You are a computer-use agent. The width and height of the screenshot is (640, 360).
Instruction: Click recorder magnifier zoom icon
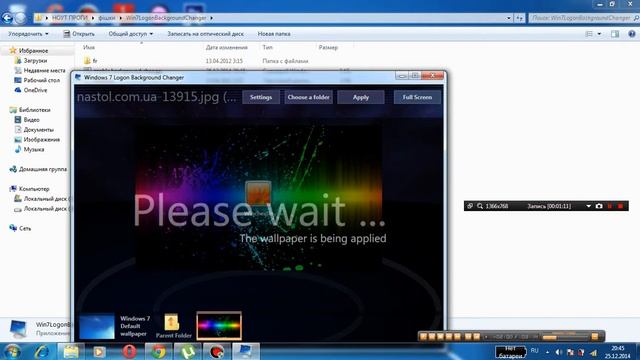tap(480, 206)
